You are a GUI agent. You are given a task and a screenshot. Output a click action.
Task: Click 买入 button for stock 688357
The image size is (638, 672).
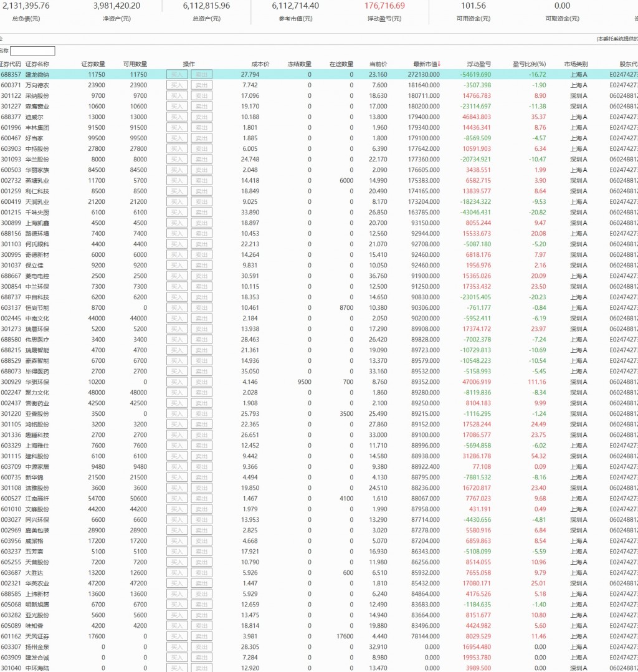click(177, 75)
